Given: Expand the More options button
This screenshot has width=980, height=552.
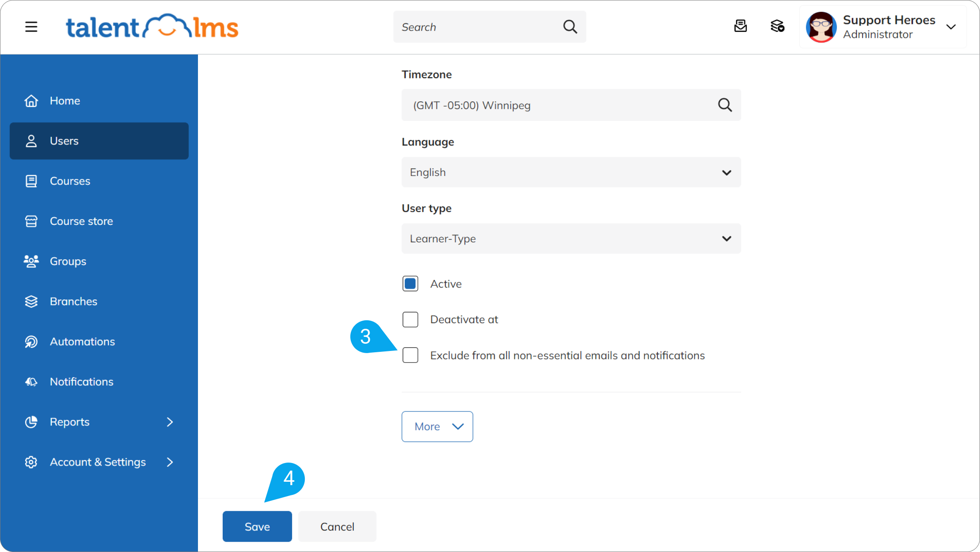Looking at the screenshot, I should 437,426.
